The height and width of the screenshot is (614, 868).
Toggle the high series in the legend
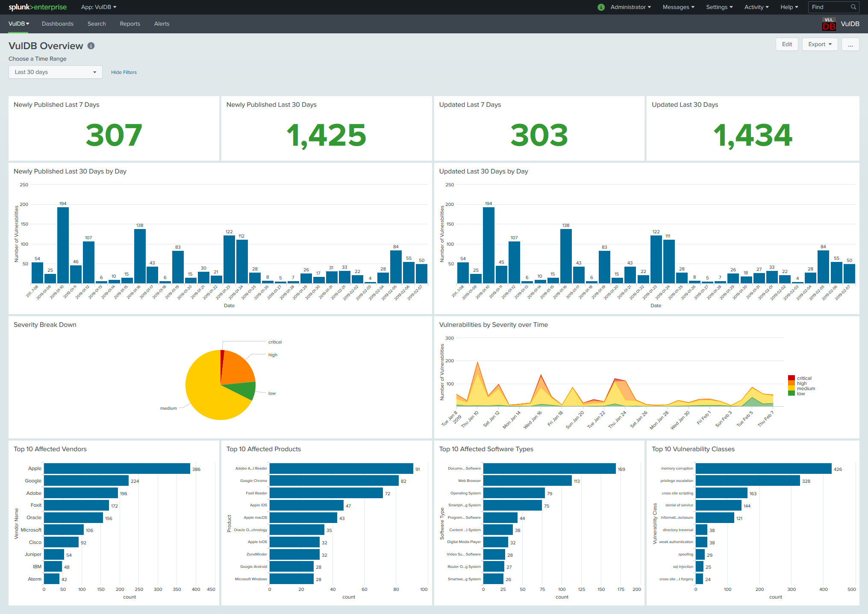coord(797,383)
